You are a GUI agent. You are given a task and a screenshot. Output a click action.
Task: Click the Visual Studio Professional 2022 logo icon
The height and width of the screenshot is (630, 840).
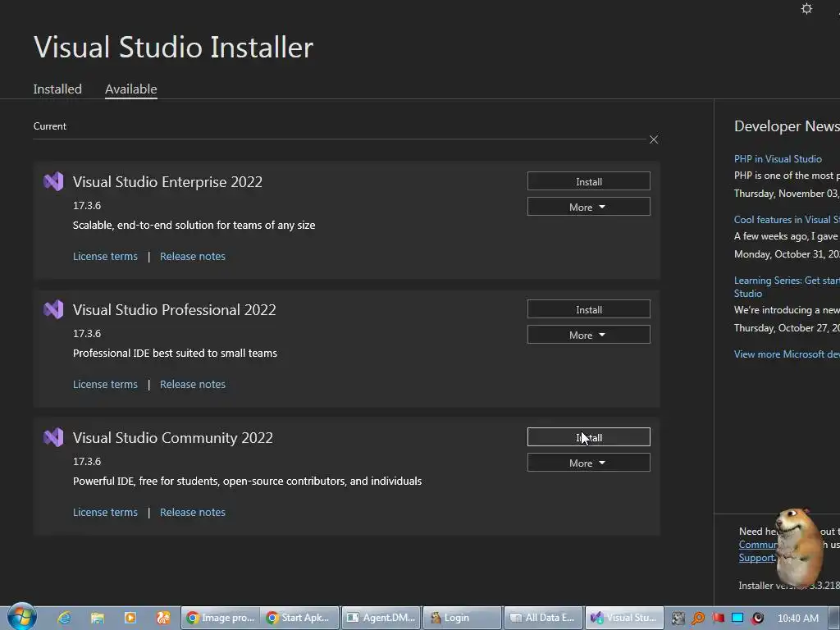(53, 309)
